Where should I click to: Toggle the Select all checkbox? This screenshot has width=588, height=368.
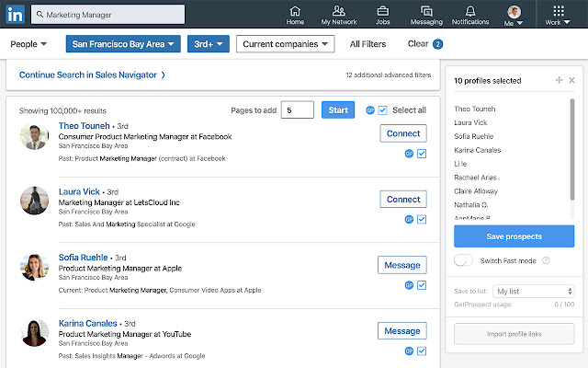pyautogui.click(x=383, y=110)
